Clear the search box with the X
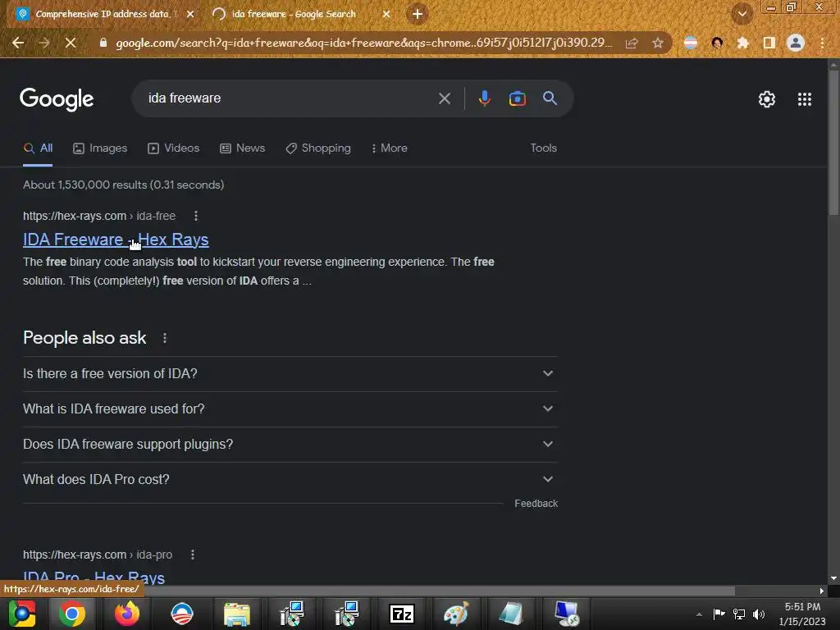Image resolution: width=840 pixels, height=630 pixels. click(x=444, y=98)
